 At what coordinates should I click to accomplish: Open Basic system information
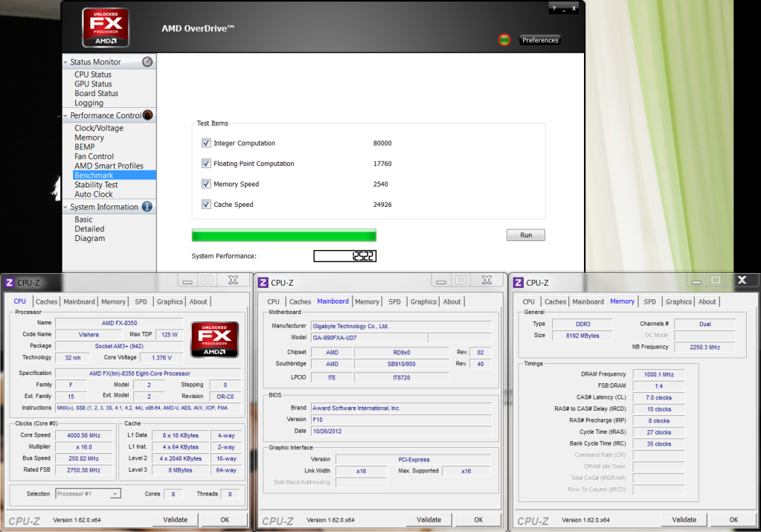pos(83,219)
